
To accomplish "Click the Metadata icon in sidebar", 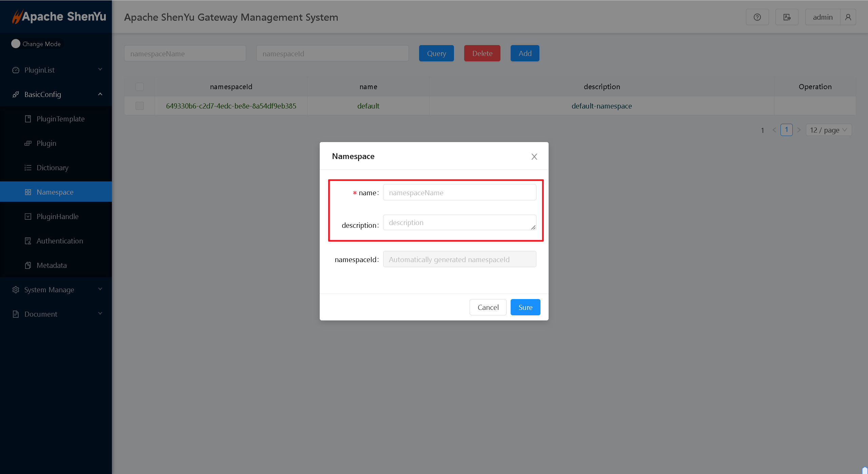I will coord(28,265).
